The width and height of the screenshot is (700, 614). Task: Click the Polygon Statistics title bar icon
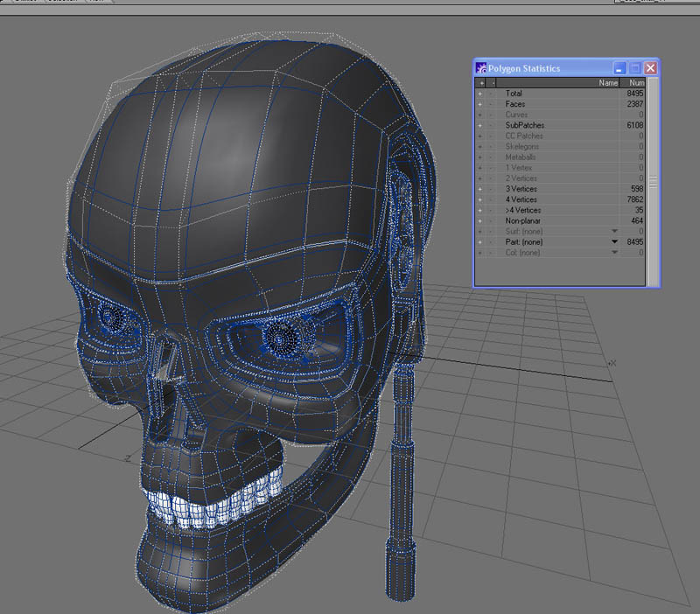click(481, 67)
